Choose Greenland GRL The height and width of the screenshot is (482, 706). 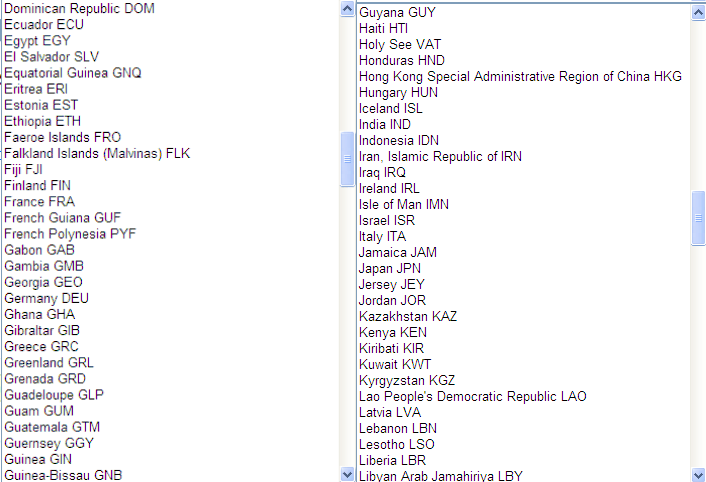(49, 363)
